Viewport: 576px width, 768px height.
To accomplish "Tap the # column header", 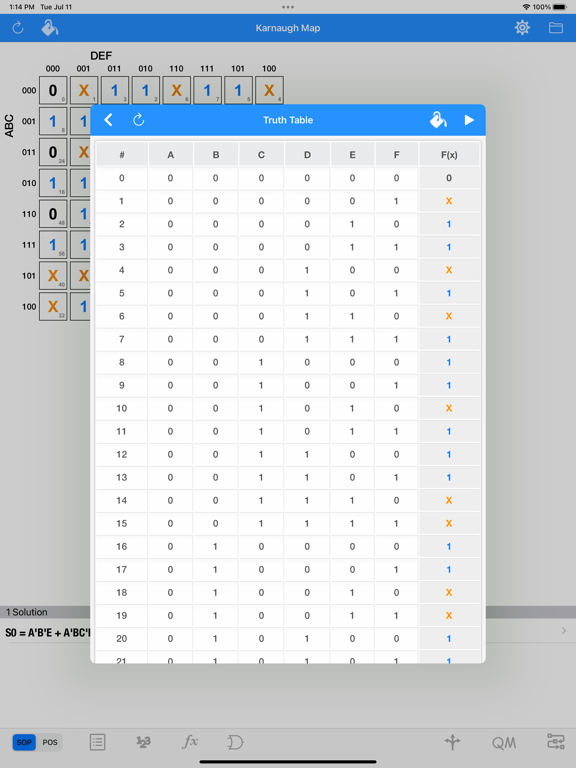I will [x=121, y=155].
